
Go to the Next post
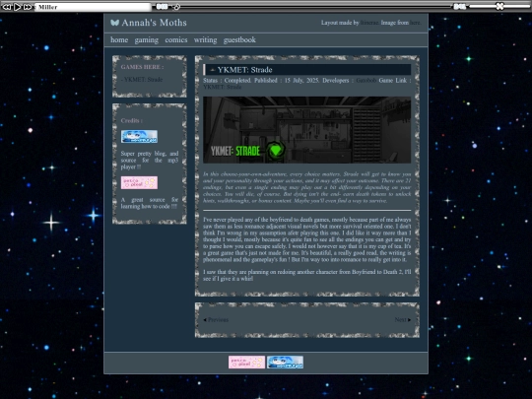(x=403, y=319)
